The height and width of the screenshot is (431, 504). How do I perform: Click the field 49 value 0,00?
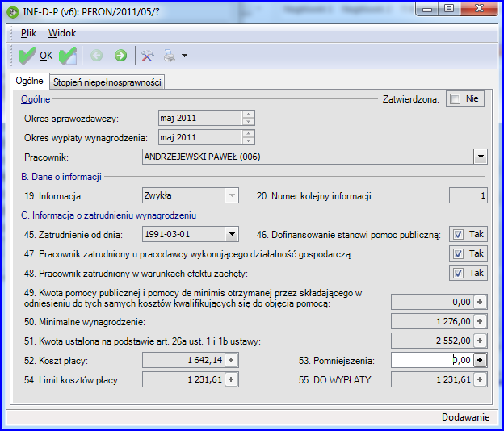coord(432,302)
